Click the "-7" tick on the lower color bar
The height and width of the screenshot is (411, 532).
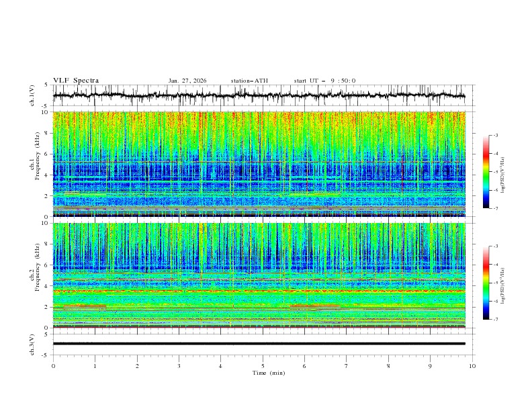click(495, 320)
